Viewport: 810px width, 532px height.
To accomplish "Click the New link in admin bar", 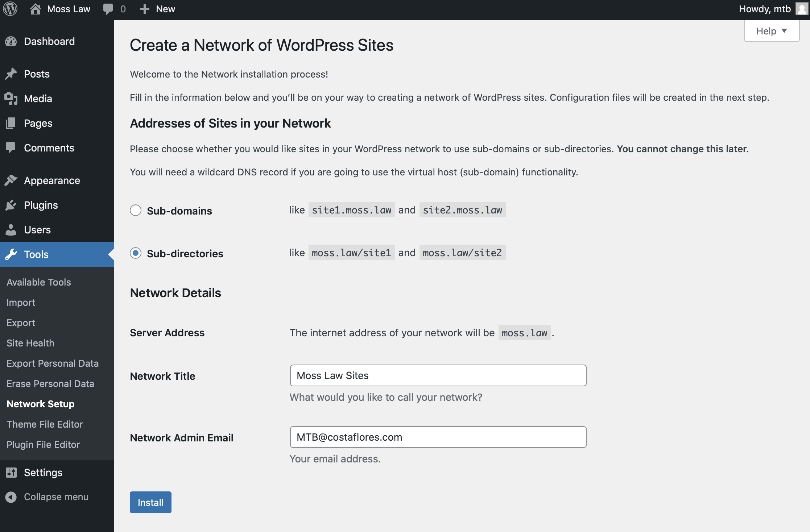I will point(165,9).
